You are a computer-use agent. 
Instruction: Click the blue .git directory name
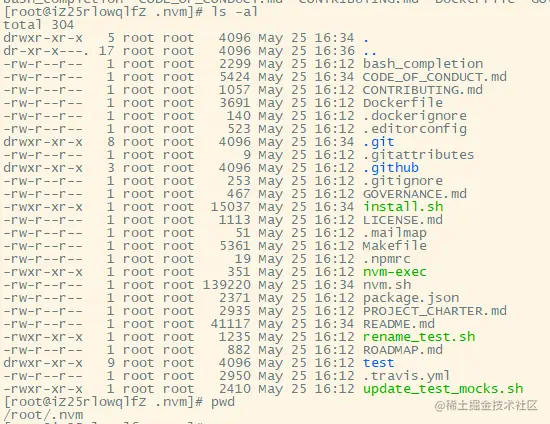(379, 142)
